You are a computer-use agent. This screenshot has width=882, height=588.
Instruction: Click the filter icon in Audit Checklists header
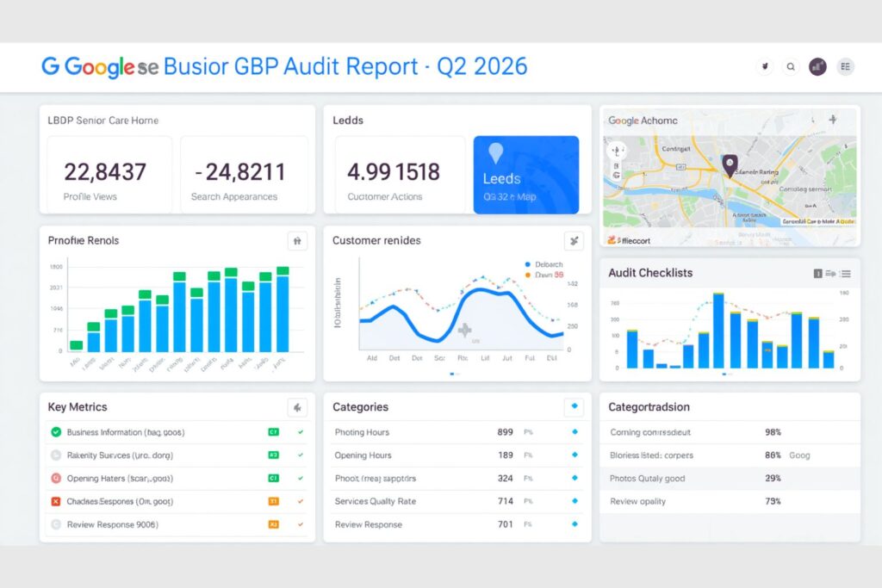point(829,273)
